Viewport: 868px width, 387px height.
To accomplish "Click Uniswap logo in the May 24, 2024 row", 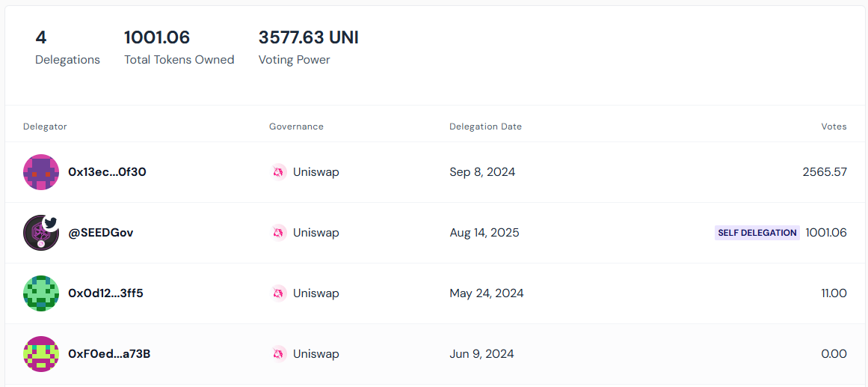I will pos(279,293).
